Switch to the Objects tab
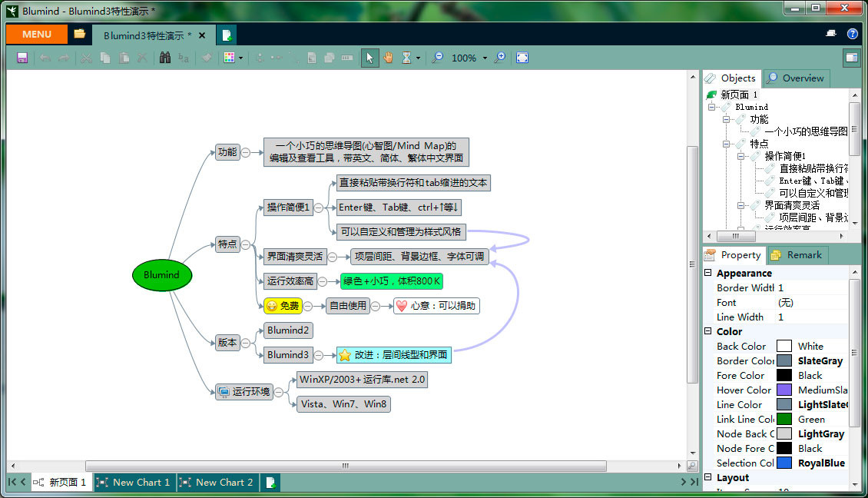 (731, 78)
